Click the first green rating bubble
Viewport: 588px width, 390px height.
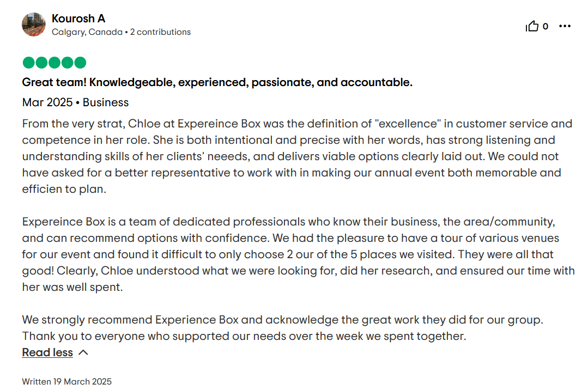[x=28, y=63]
